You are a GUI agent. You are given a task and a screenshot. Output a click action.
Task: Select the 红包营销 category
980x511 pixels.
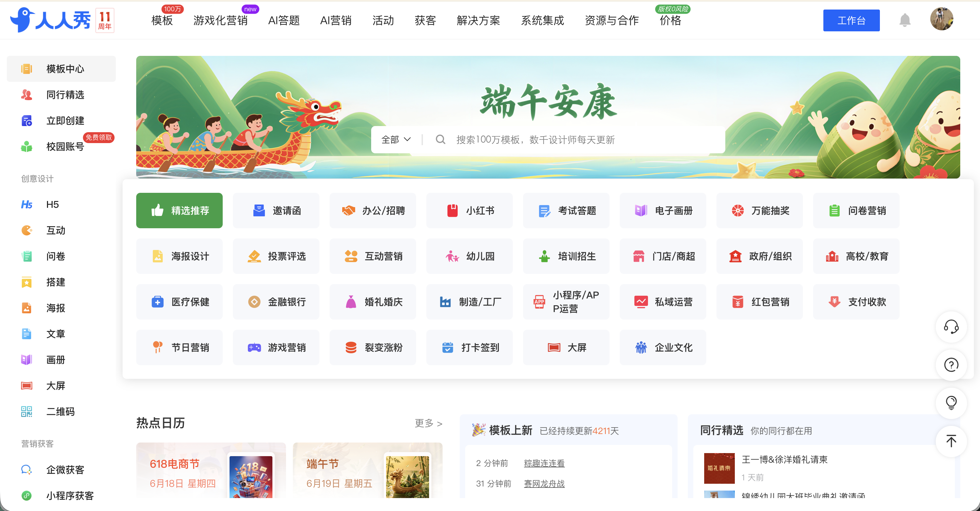(x=759, y=302)
